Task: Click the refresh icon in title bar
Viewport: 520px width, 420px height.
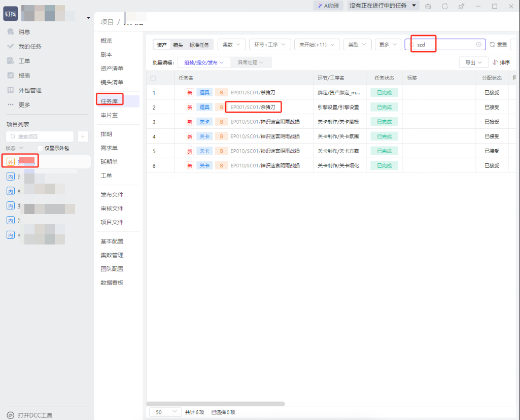Action: pos(444,6)
